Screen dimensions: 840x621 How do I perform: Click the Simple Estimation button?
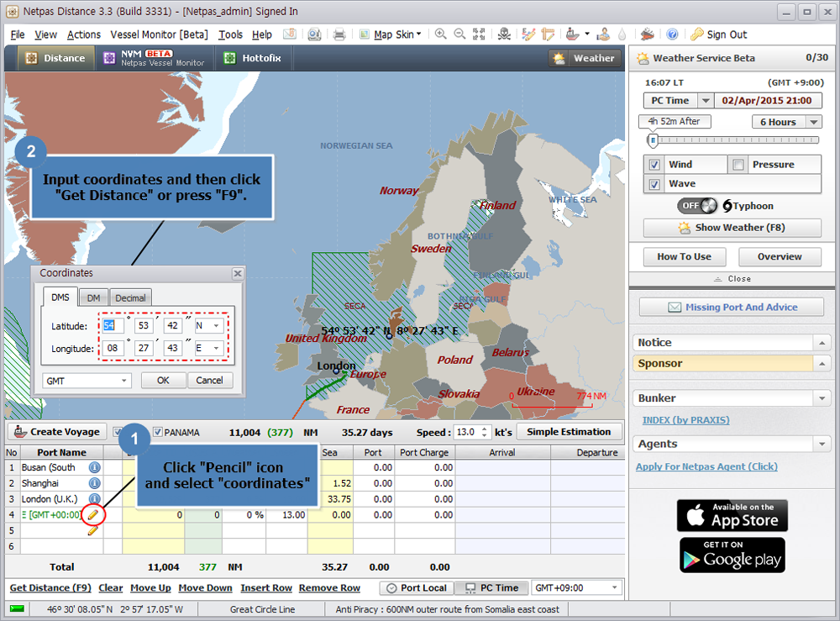pyautogui.click(x=569, y=432)
